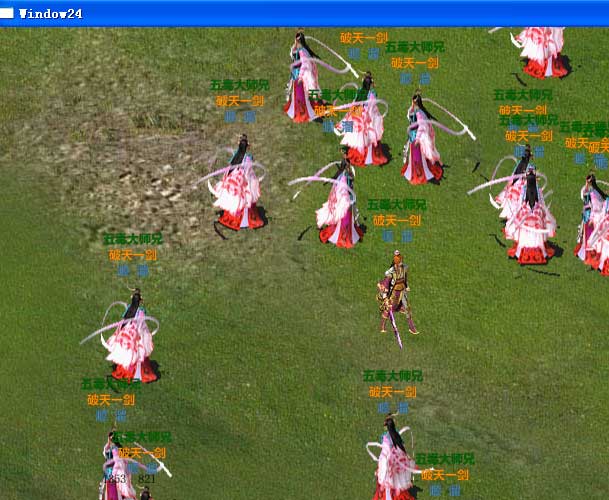Click the "Window24" title text

pyautogui.click(x=51, y=14)
